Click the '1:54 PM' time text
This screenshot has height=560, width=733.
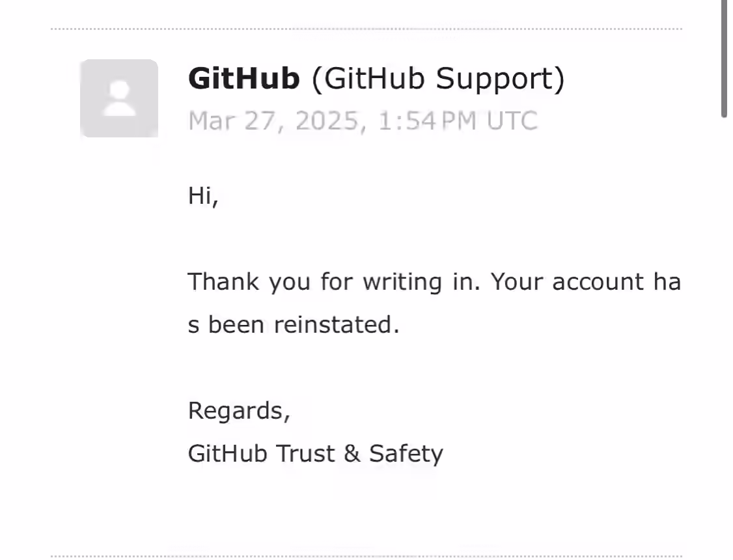coord(427,121)
